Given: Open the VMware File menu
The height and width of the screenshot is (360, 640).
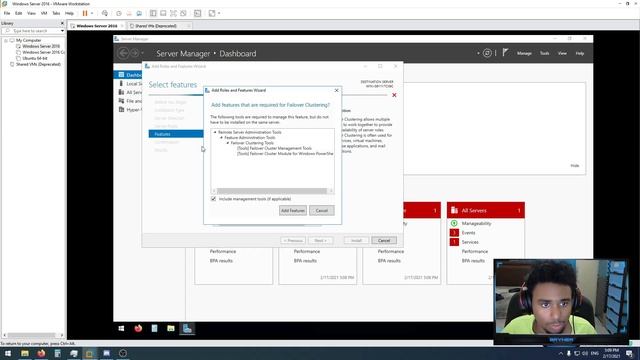Looking at the screenshot, I should (7, 13).
